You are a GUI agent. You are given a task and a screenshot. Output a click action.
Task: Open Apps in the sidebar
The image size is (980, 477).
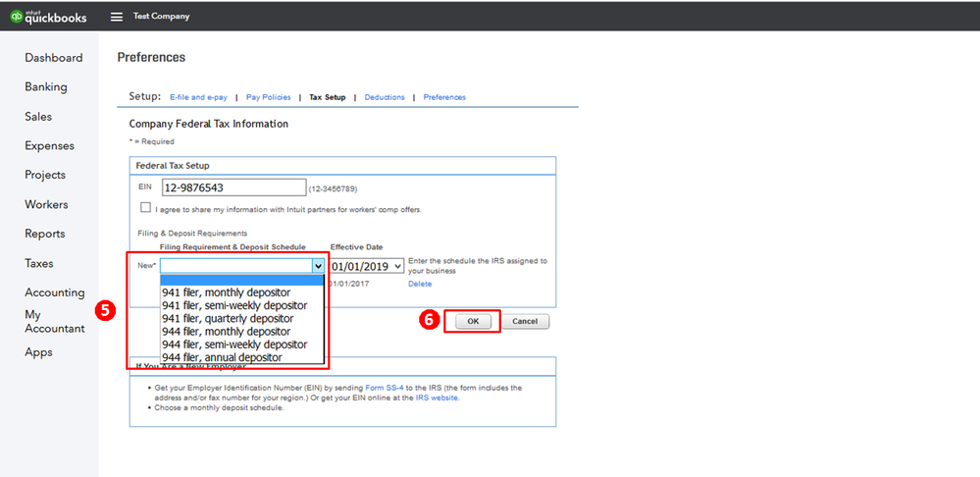pos(39,352)
